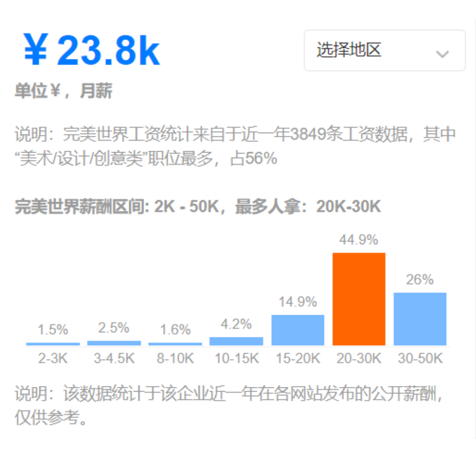Open the 选择地区 region dropdown
The height and width of the screenshot is (453, 476).
point(385,50)
